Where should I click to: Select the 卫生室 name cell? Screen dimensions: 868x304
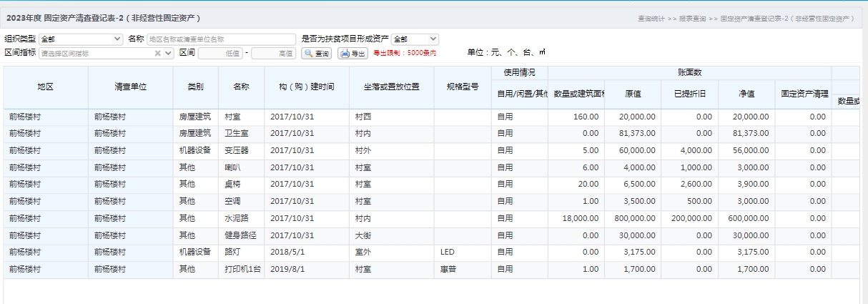click(x=242, y=133)
